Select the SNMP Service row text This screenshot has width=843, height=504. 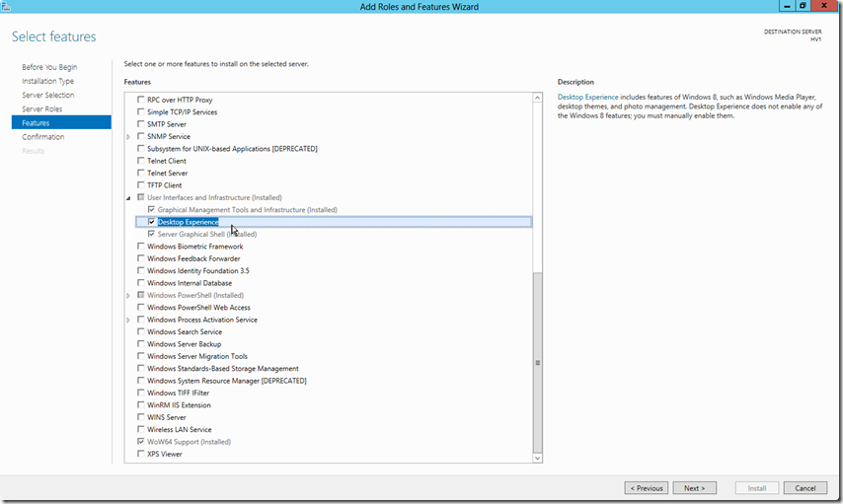tap(169, 136)
